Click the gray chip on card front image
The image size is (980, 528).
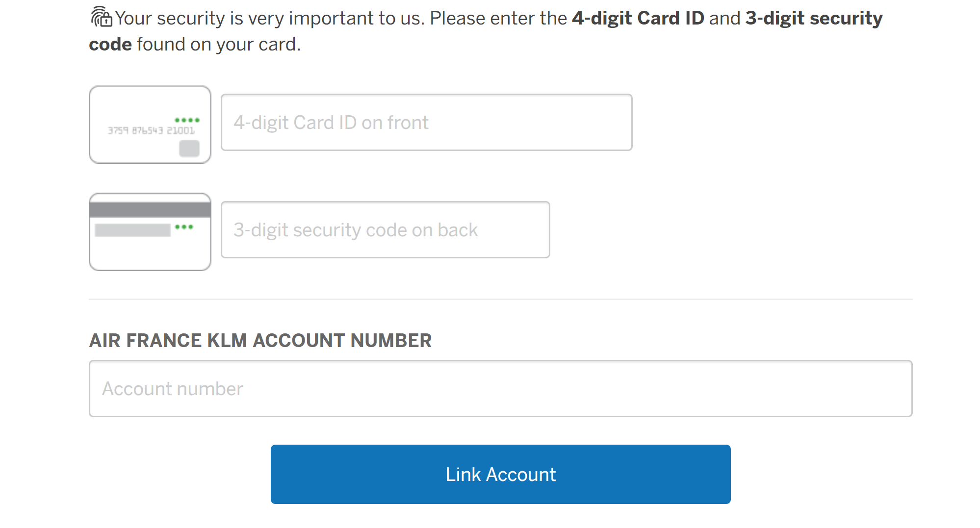189,148
